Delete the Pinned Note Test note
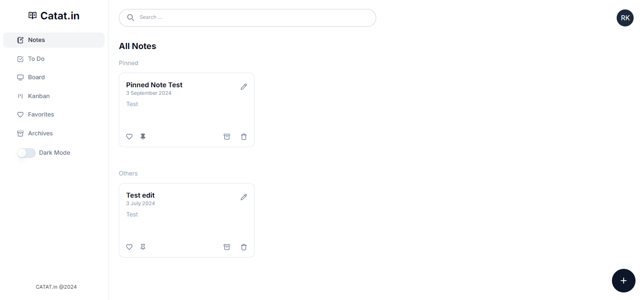This screenshot has width=644, height=300. coord(244,137)
